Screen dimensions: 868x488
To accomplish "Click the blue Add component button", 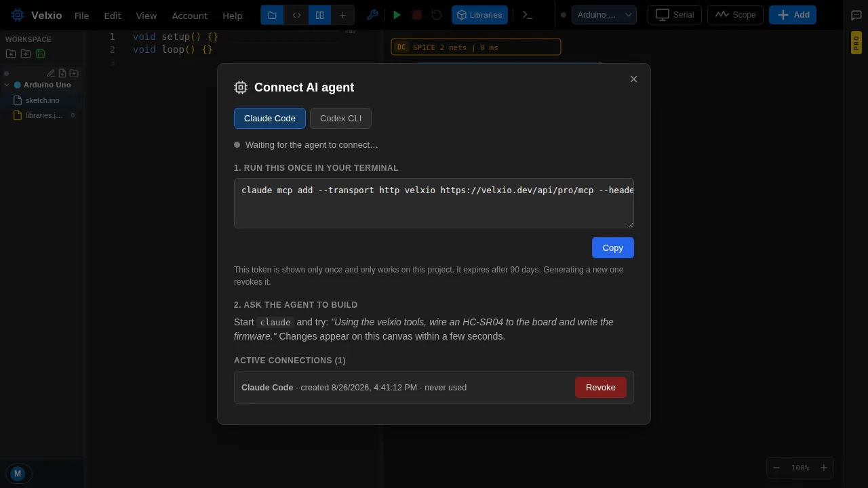I will coord(793,15).
